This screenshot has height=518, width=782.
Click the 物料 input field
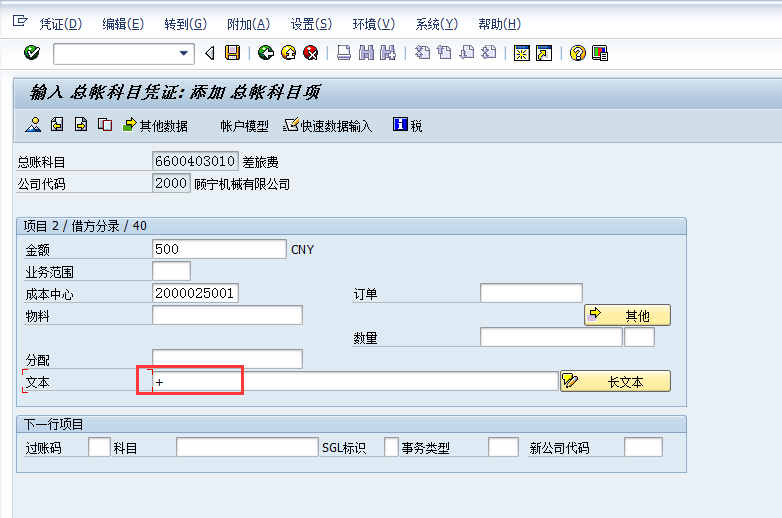point(227,315)
